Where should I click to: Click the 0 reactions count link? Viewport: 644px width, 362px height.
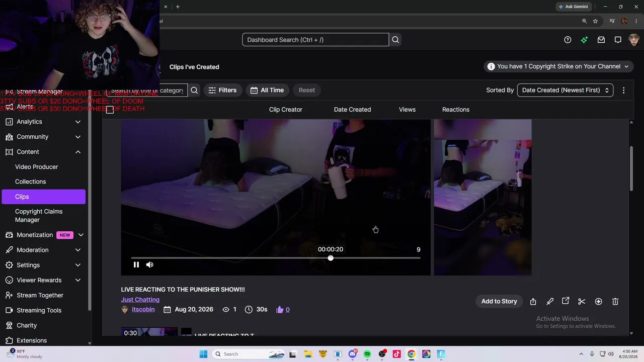[287, 309]
